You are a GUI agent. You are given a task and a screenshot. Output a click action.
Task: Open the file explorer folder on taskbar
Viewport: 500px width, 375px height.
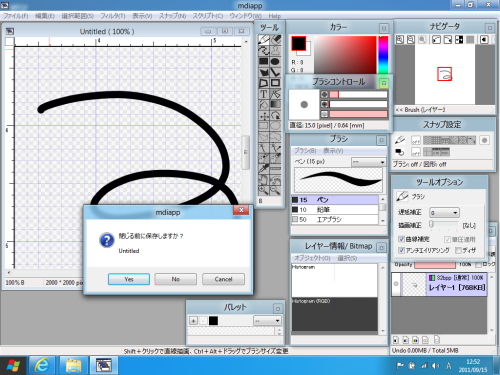tap(74, 366)
